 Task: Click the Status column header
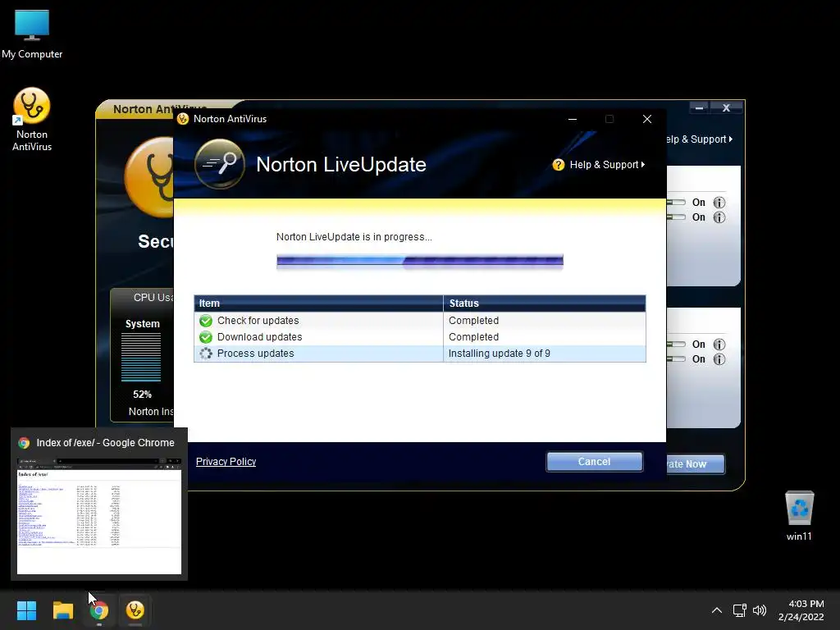point(545,304)
